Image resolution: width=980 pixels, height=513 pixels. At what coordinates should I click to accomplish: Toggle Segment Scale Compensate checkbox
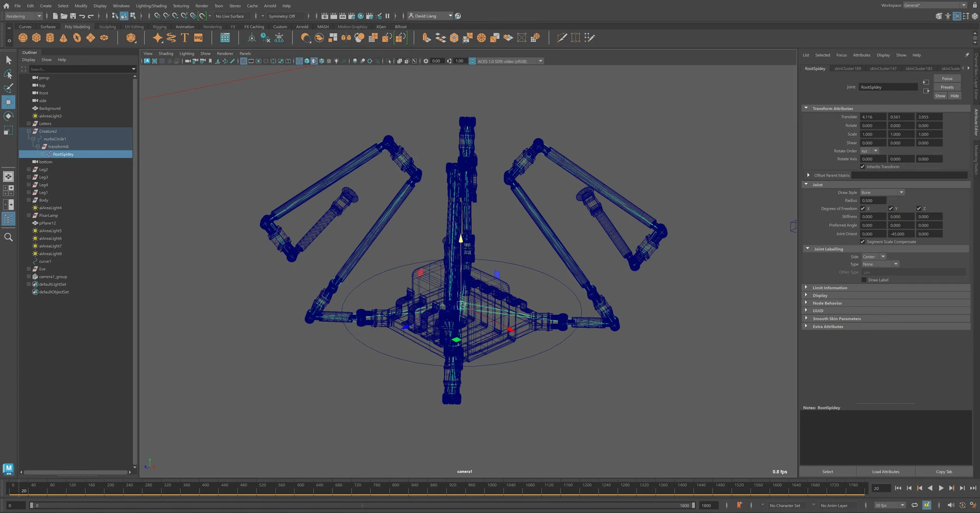click(862, 242)
